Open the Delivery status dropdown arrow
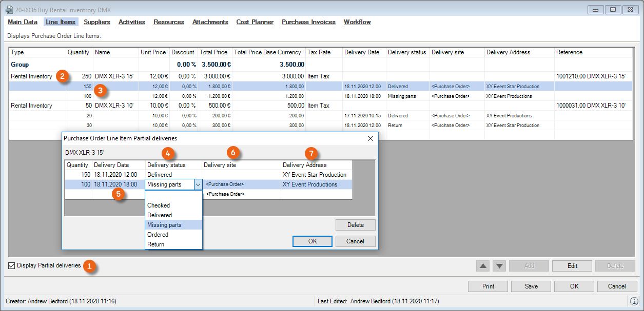The image size is (644, 311). point(198,184)
